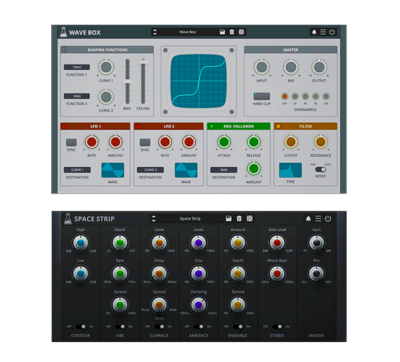Open LFO 2 Destination dropdown
Image resolution: width=400 pixels, height=362 pixels.
coord(150,170)
